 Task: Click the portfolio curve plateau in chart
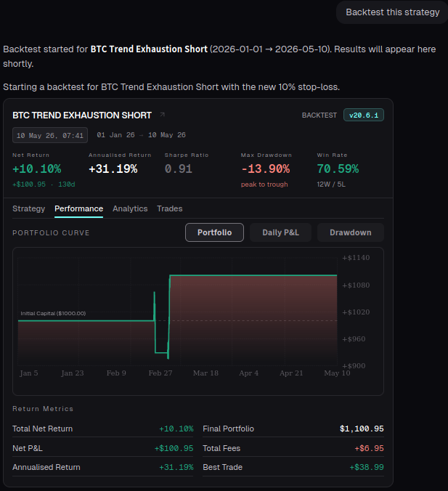coord(253,275)
